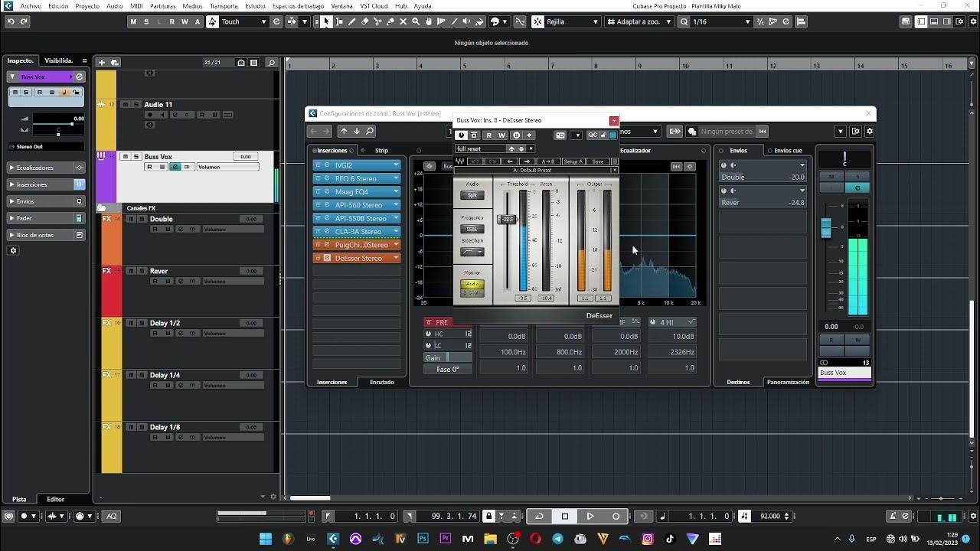Toggle the 4 HI EQ band on
The height and width of the screenshot is (551, 980).
click(655, 322)
